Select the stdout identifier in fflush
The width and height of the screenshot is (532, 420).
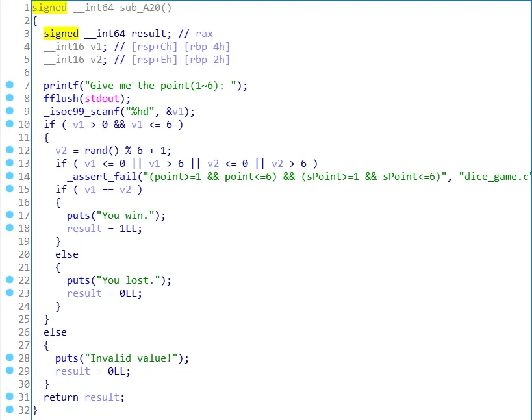(x=102, y=99)
